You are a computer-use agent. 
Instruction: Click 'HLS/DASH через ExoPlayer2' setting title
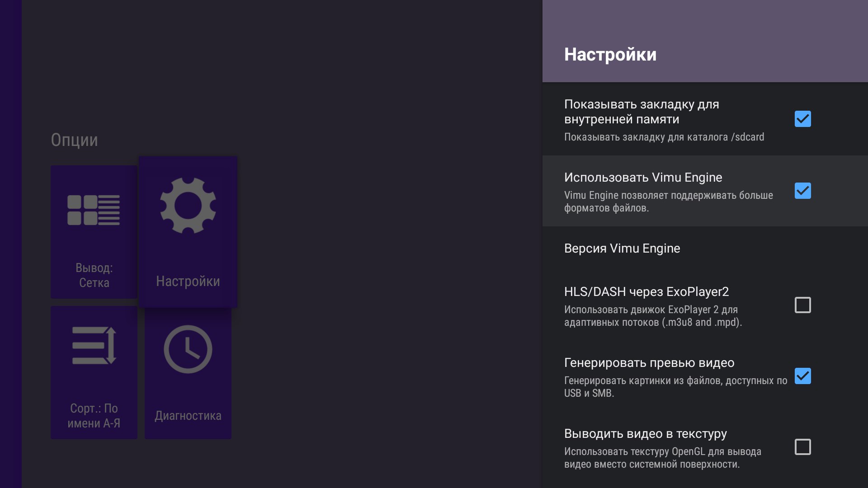coord(646,292)
